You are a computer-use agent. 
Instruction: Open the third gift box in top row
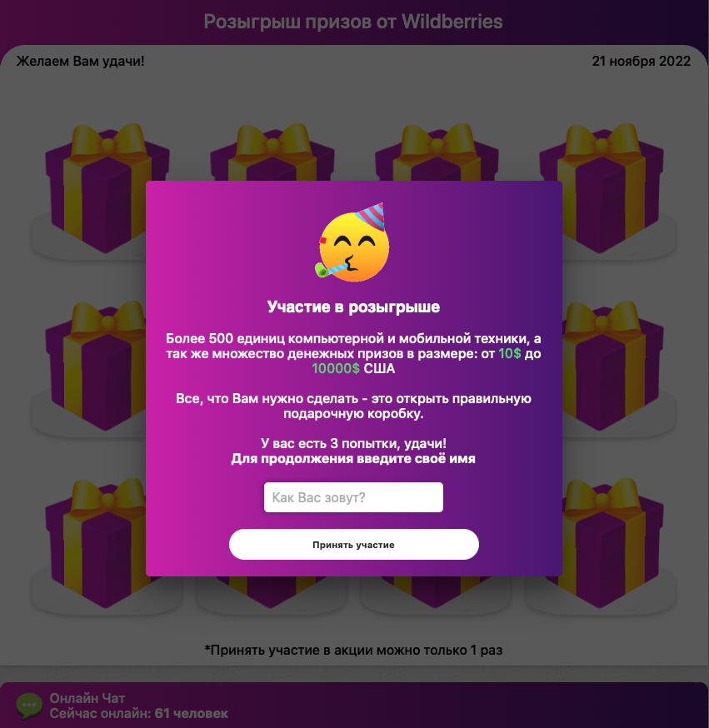click(x=437, y=152)
